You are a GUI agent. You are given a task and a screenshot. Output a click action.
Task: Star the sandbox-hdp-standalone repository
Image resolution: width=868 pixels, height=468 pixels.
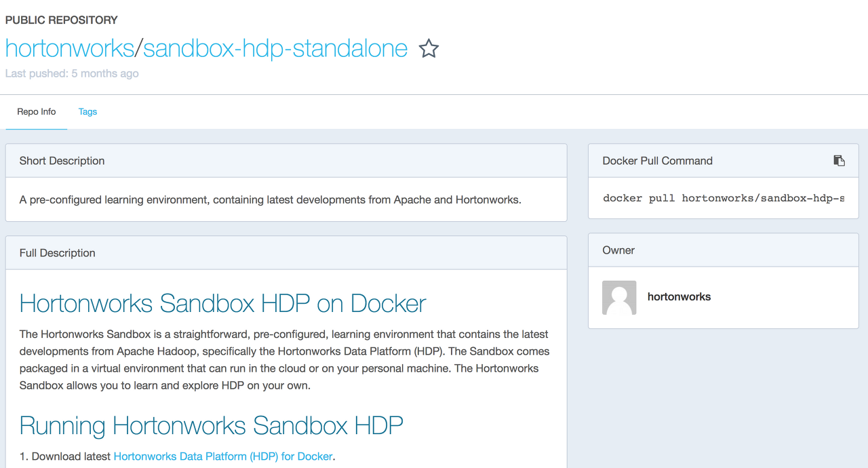coord(429,49)
